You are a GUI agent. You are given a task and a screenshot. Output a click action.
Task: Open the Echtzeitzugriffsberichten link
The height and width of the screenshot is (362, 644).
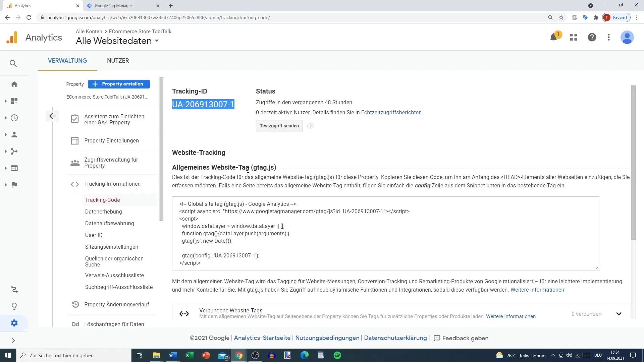pos(391,113)
